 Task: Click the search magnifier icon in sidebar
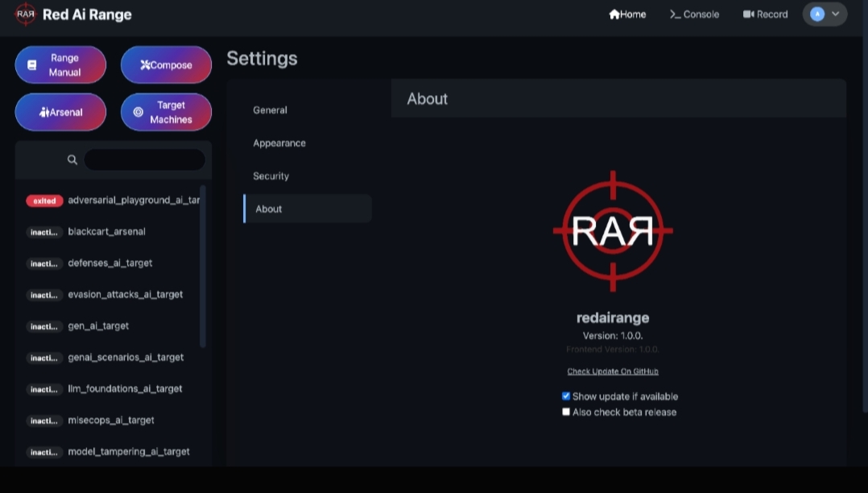(72, 159)
